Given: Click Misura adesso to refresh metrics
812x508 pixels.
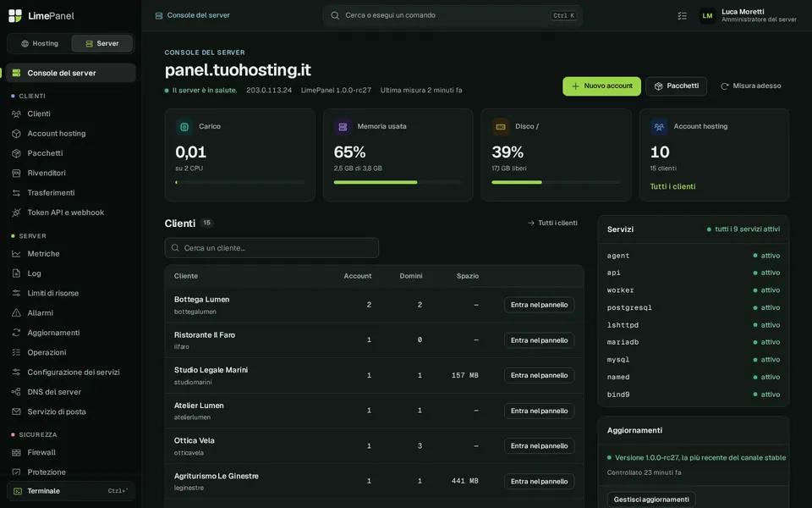Looking at the screenshot, I should [751, 86].
